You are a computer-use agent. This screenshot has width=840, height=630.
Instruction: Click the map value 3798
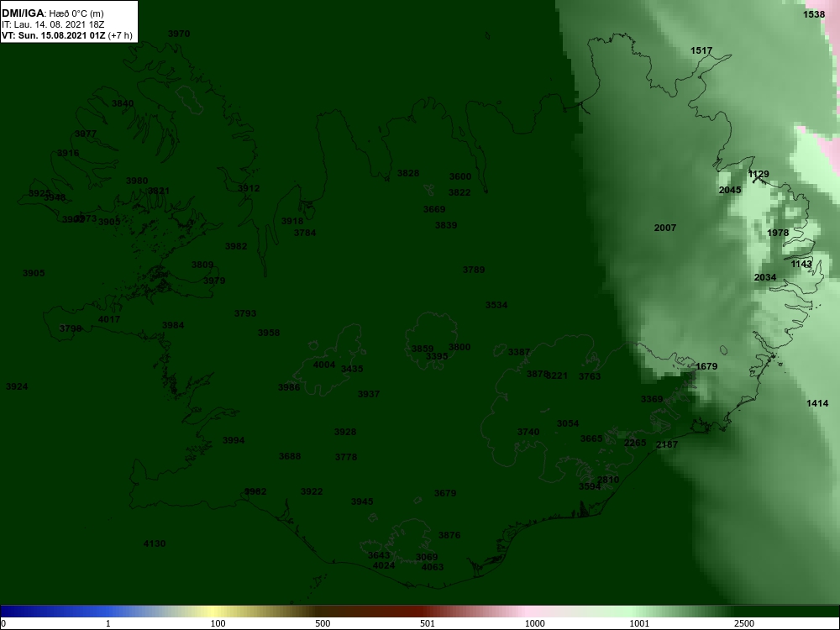tap(71, 328)
